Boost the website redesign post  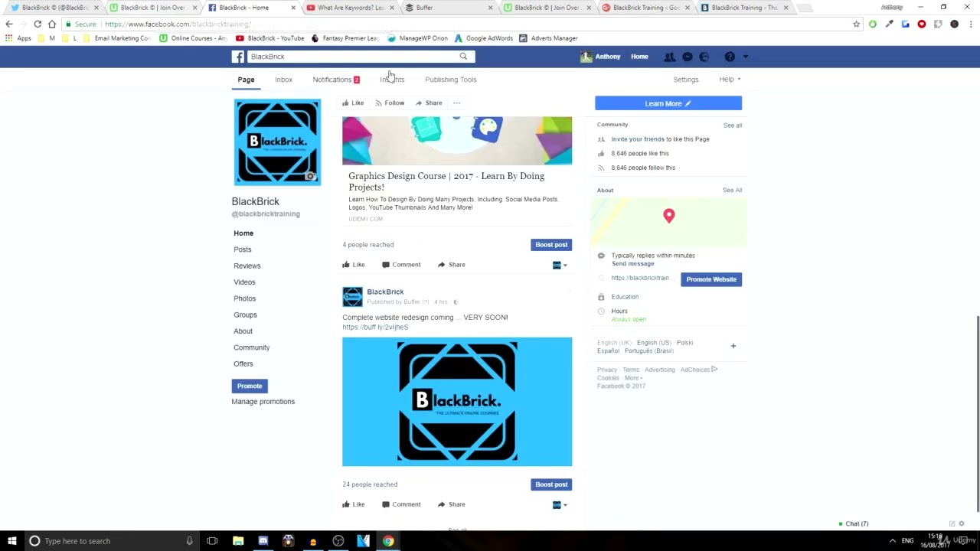[551, 484]
